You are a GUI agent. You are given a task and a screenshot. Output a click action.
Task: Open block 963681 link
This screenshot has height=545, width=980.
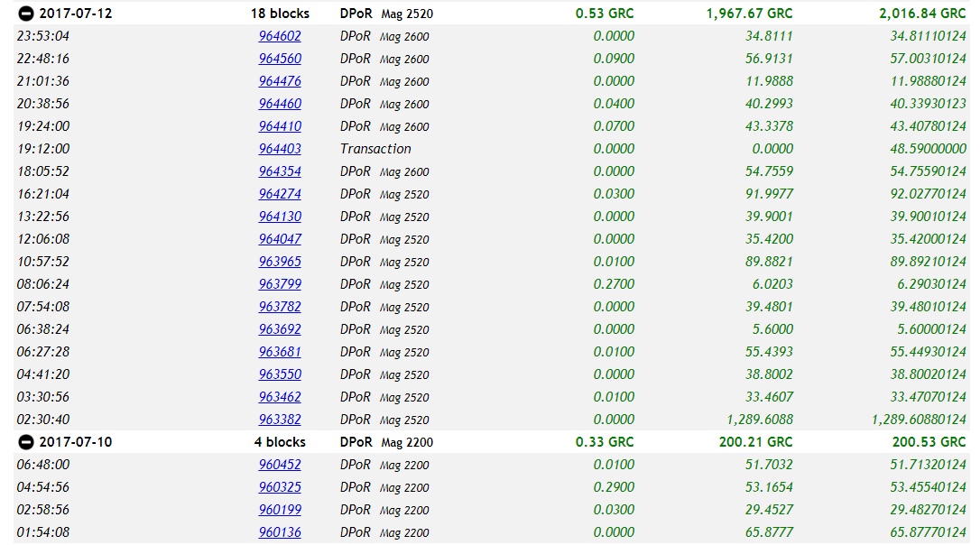280,352
